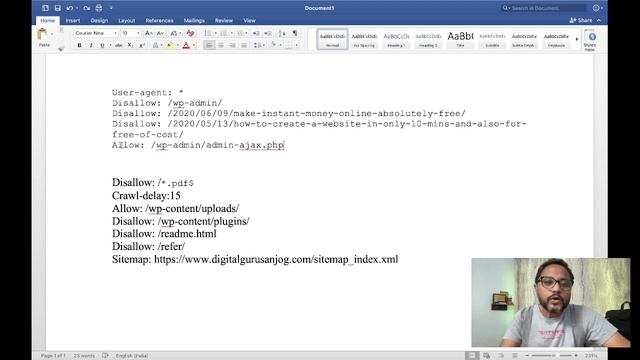The height and width of the screenshot is (360, 640).
Task: Toggle the show paragraph marks pilcrow
Action: tap(295, 33)
